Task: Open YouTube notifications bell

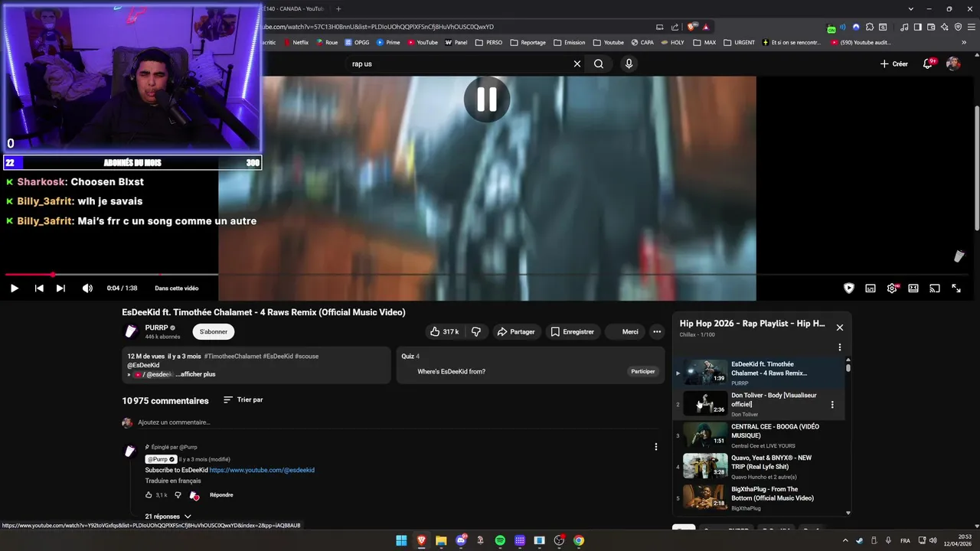Action: 928,64
